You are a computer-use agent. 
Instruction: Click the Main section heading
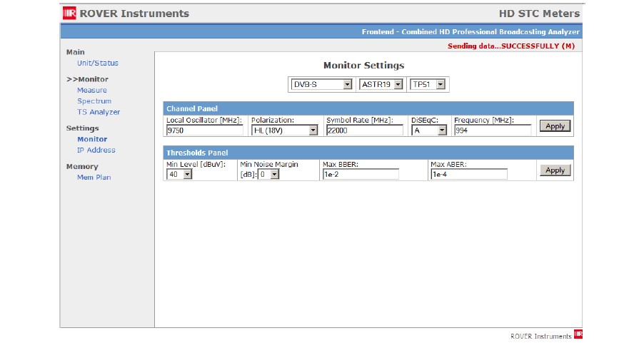76,52
